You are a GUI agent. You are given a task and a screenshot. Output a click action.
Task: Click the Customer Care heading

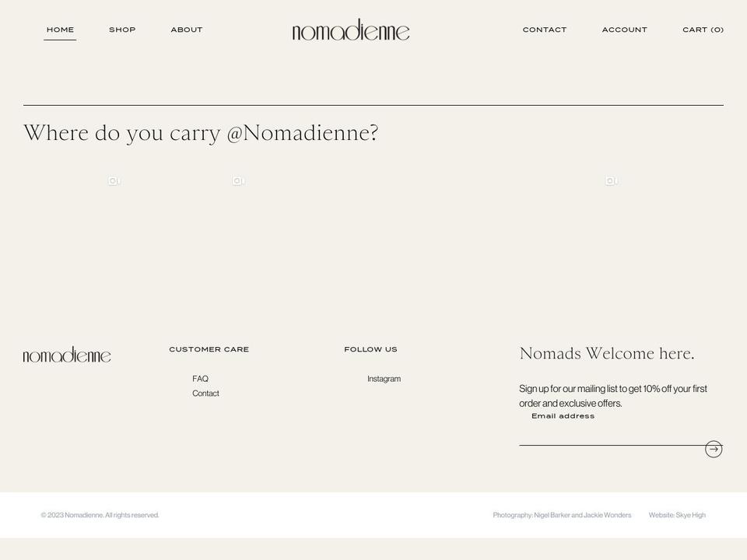(x=209, y=349)
